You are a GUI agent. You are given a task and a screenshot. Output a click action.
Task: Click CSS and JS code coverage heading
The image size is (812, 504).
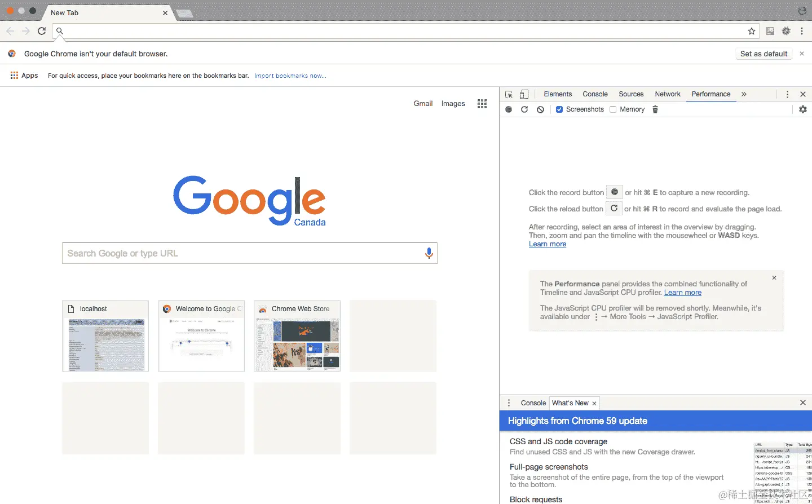pos(558,441)
